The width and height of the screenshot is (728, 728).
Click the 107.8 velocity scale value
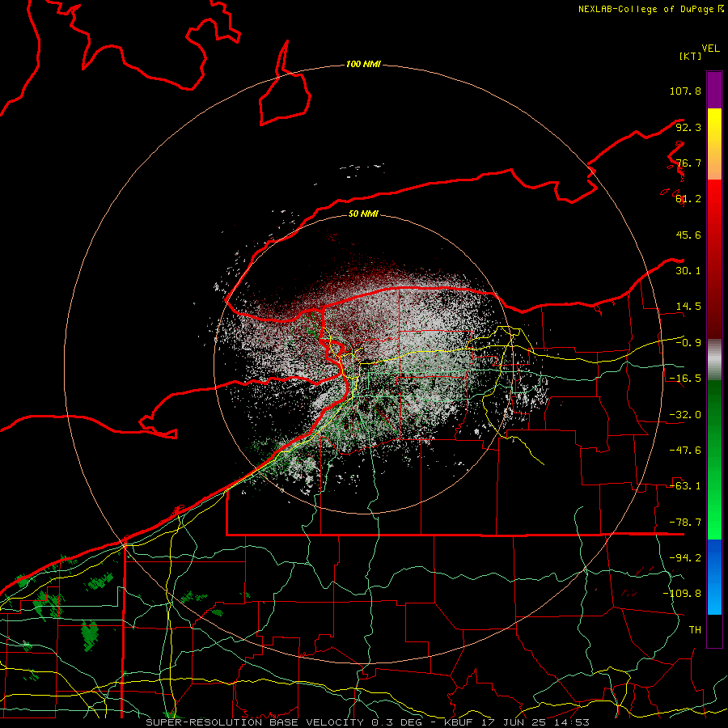point(685,91)
